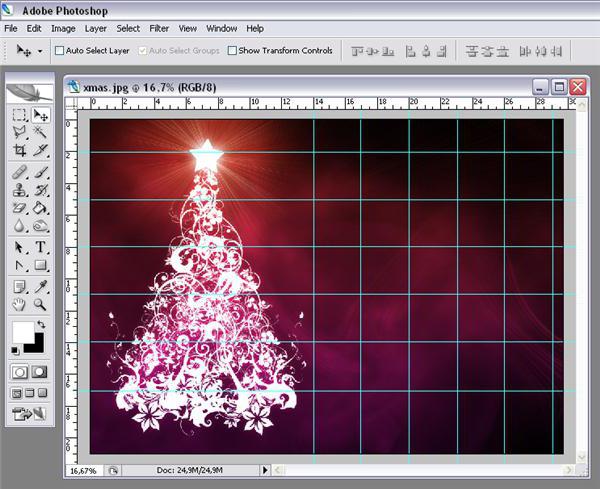
Task: Click the background black color swatch
Action: coord(38,346)
